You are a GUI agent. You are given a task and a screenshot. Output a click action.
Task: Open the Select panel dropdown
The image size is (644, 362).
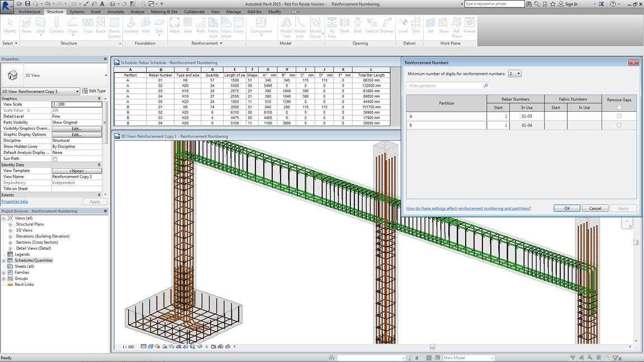pos(10,43)
